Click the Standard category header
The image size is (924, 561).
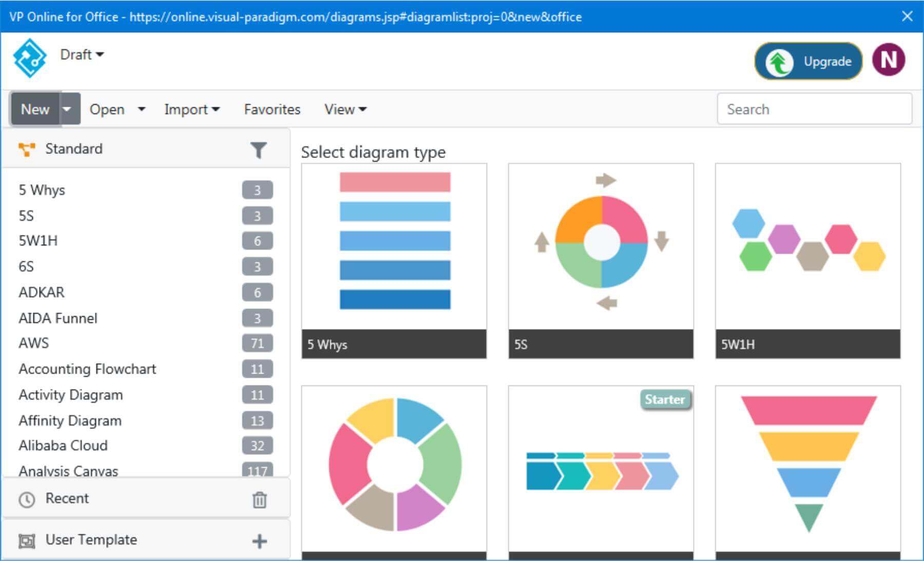[x=146, y=149]
